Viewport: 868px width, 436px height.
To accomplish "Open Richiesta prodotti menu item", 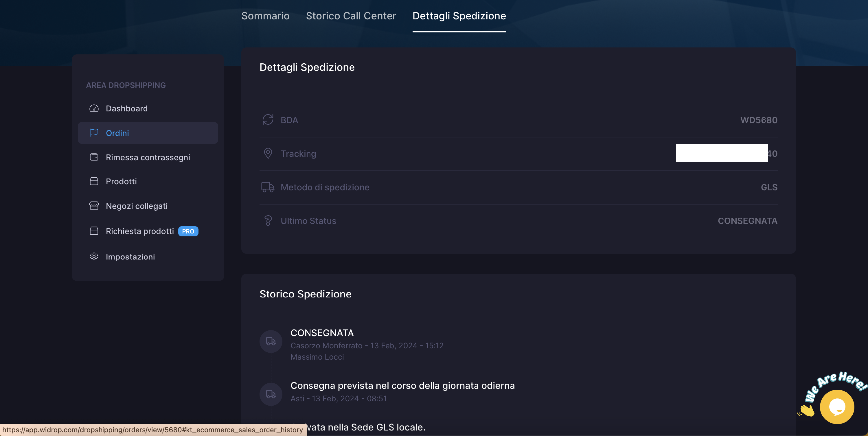I will pos(139,231).
